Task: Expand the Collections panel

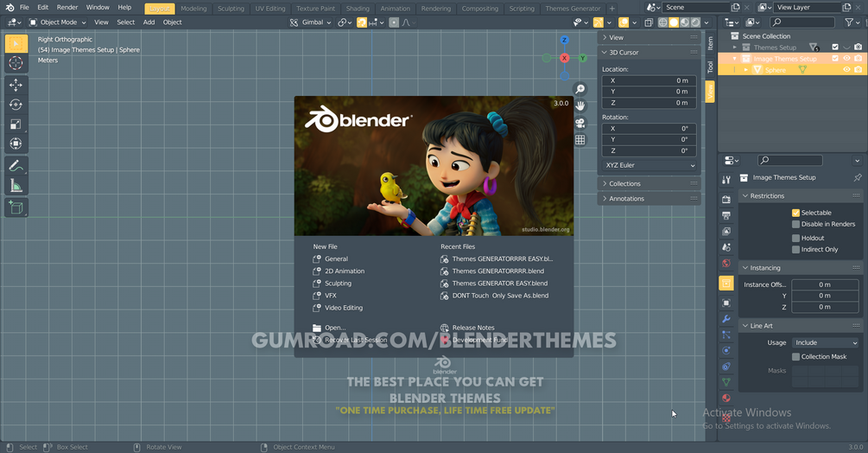Action: click(x=649, y=184)
